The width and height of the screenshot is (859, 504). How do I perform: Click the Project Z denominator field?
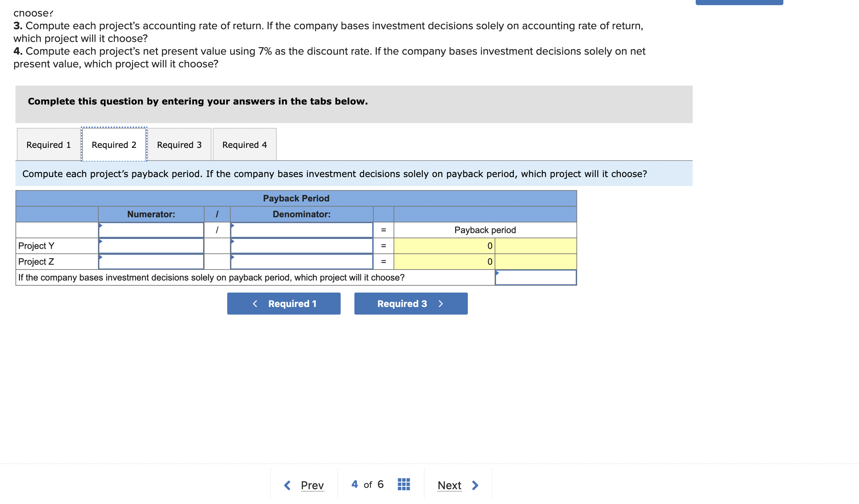(x=301, y=262)
